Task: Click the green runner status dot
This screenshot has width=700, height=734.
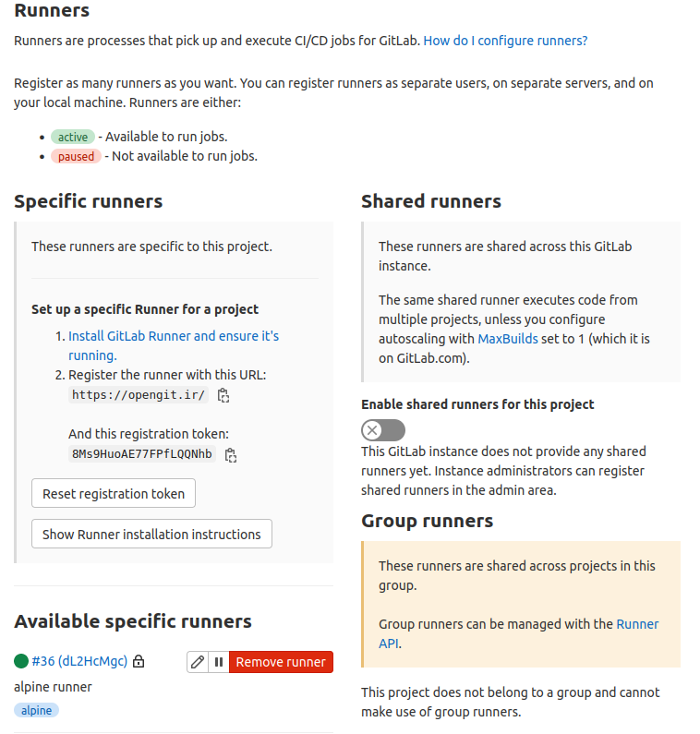Action: pos(21,661)
